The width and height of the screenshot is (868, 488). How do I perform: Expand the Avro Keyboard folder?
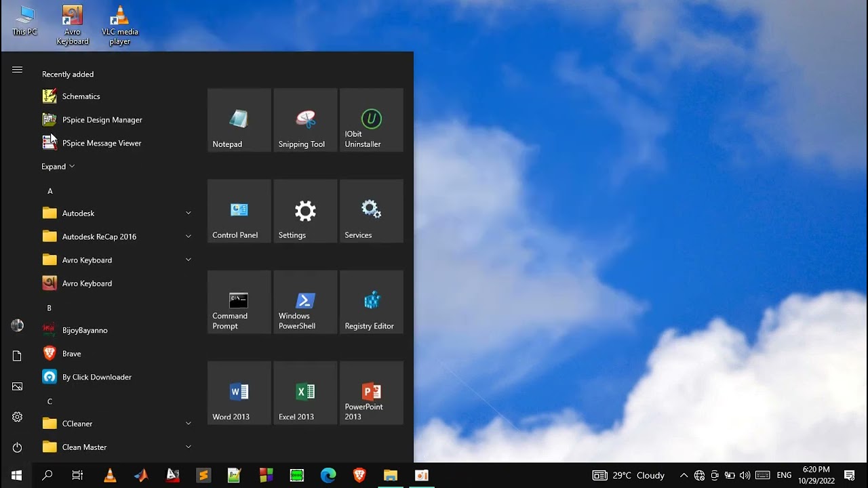118,260
